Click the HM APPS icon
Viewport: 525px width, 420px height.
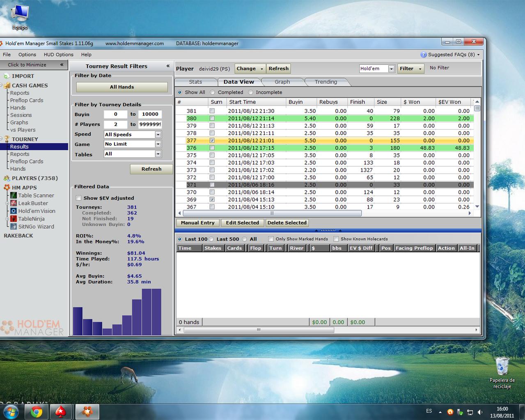click(x=7, y=188)
